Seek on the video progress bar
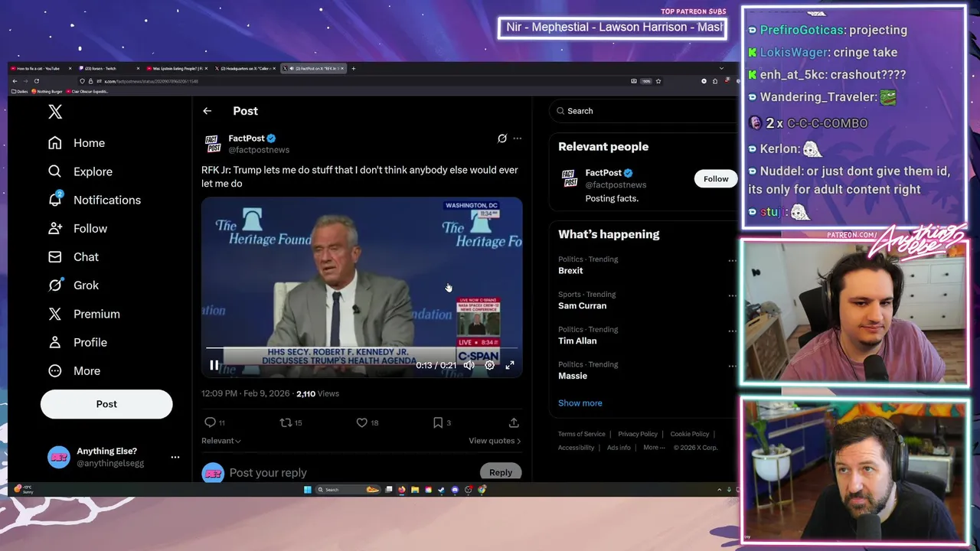980x551 pixels. coord(361,348)
